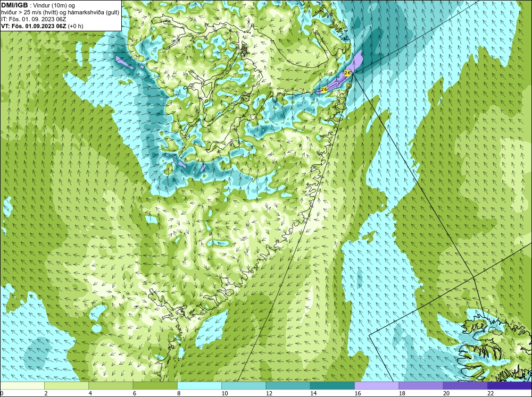Click the legend scale label 16

[x=358, y=393]
